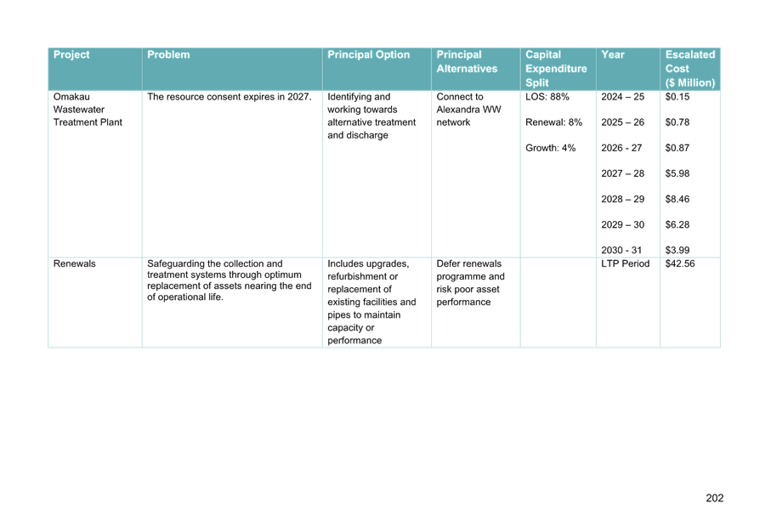Select the Problem column header
The image size is (771, 532).
[x=168, y=55]
